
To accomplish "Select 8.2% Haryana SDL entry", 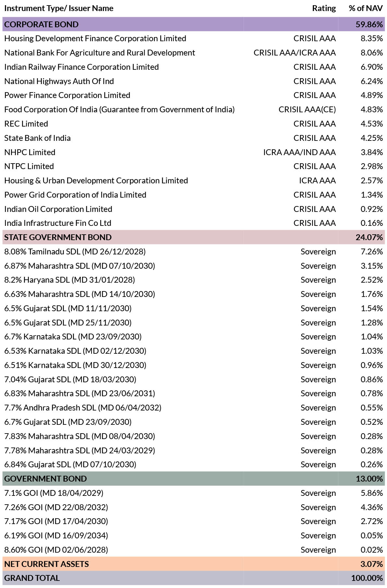I will click(69, 280).
